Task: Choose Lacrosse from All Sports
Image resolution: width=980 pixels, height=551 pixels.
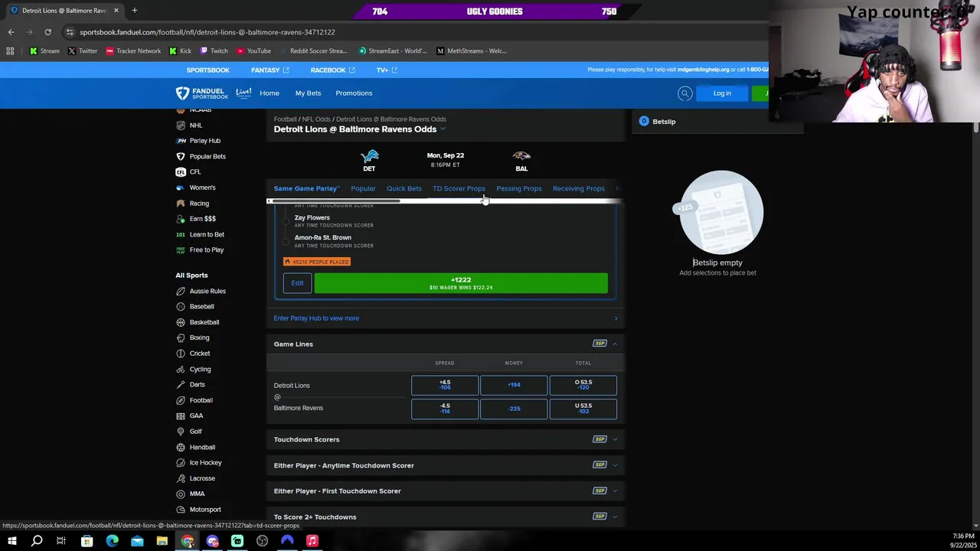Action: pos(202,478)
